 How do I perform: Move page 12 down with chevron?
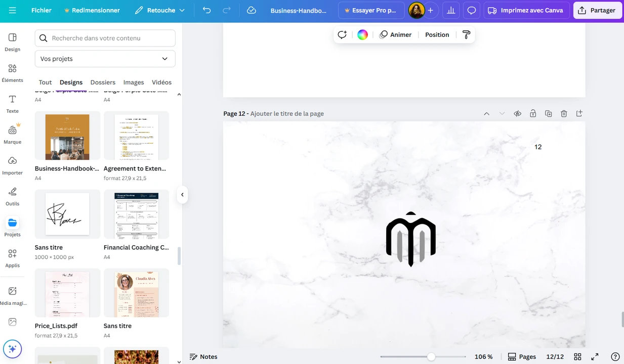point(502,114)
